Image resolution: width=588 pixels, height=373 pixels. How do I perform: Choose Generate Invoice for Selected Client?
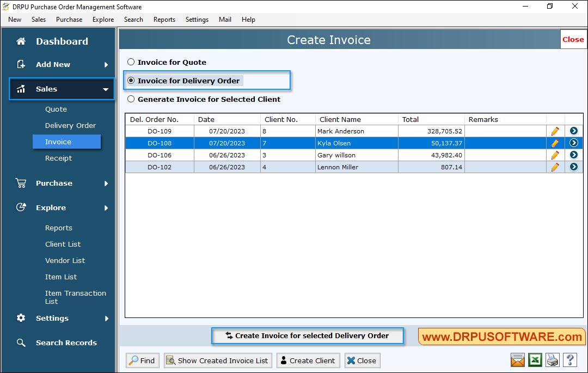click(x=131, y=99)
